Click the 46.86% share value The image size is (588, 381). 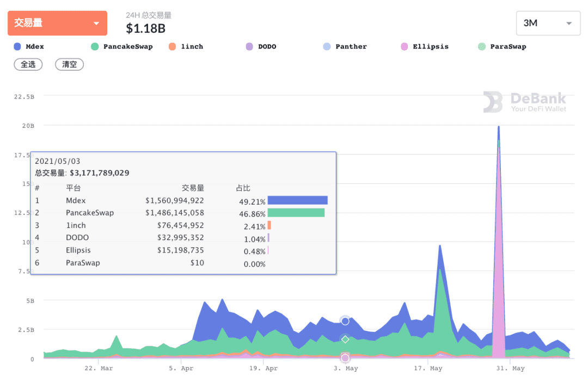pos(252,214)
